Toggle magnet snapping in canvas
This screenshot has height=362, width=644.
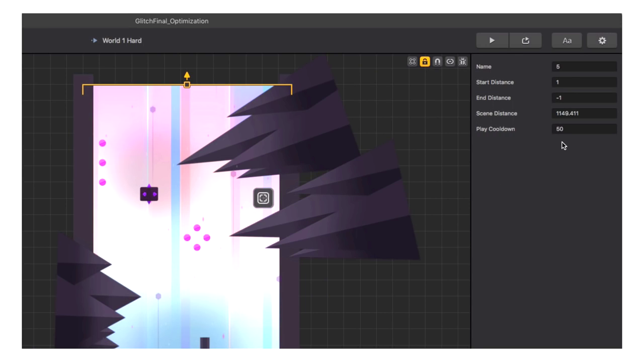coord(438,62)
